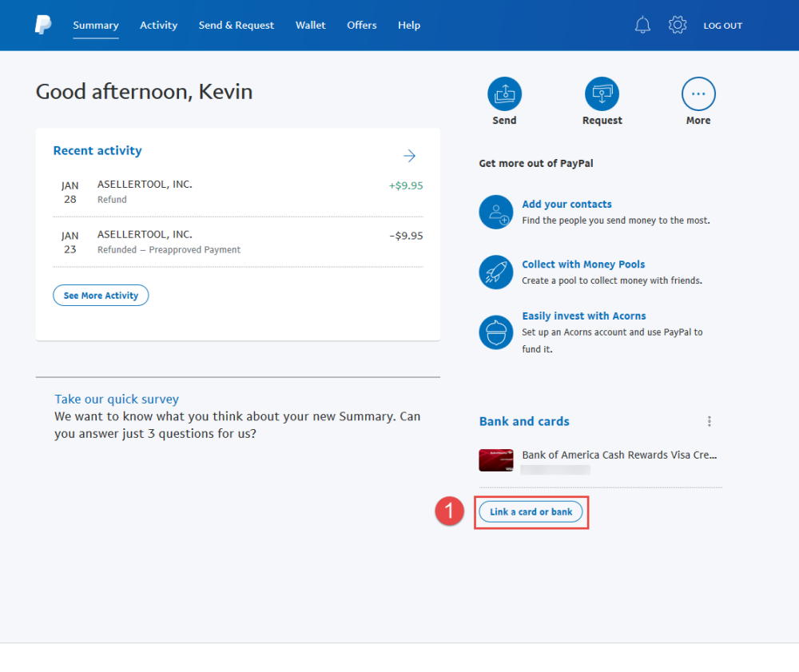Open the Jan 23 ASELLERTOOL preapproved payment

coord(238,242)
